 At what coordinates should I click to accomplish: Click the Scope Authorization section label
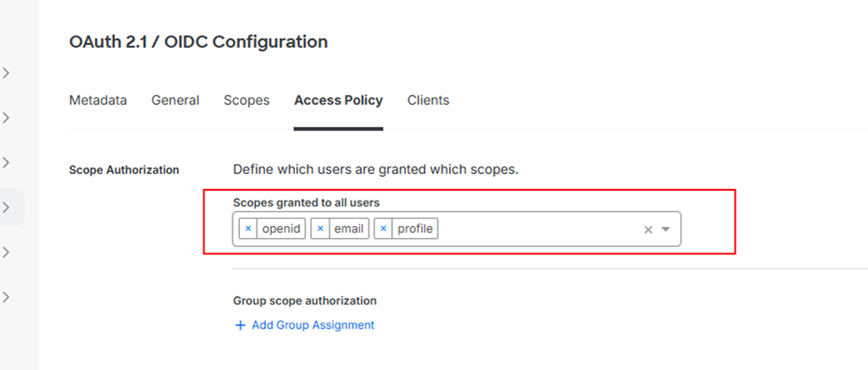124,170
